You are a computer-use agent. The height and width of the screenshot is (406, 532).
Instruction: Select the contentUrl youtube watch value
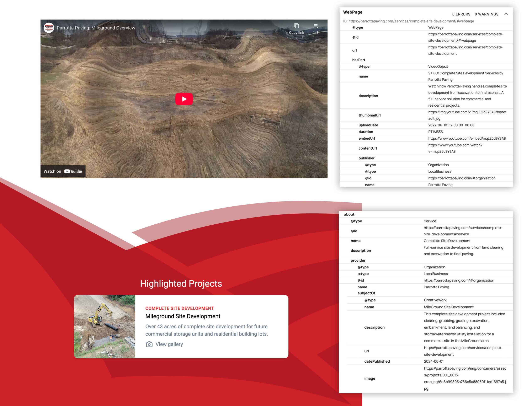pos(455,148)
